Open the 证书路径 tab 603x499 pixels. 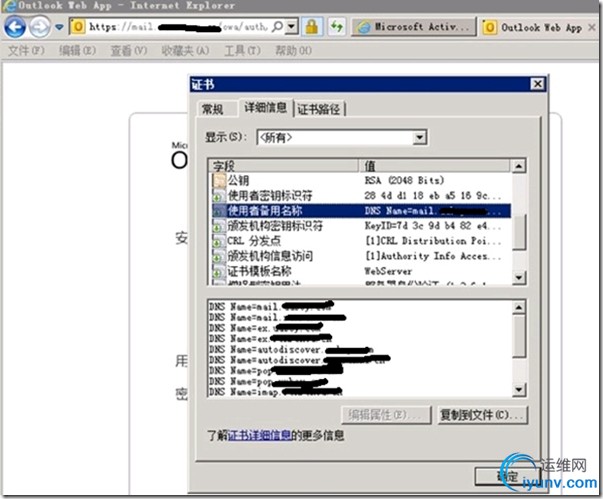point(319,110)
